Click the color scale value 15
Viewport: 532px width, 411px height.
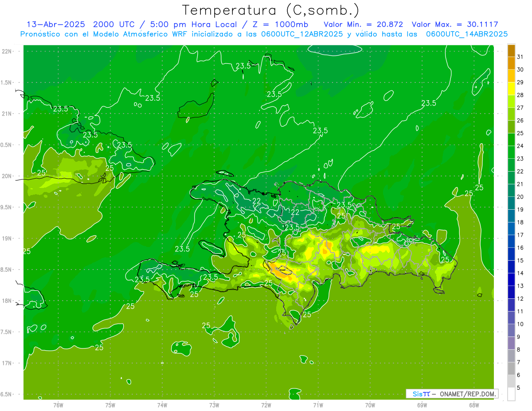click(x=520, y=261)
